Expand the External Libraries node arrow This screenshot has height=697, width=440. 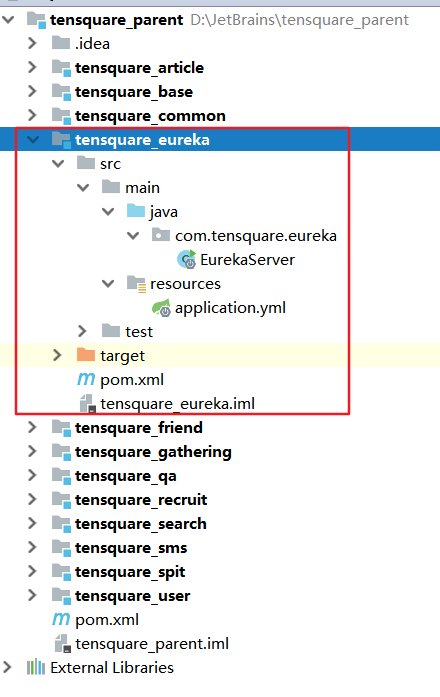click(x=7, y=667)
